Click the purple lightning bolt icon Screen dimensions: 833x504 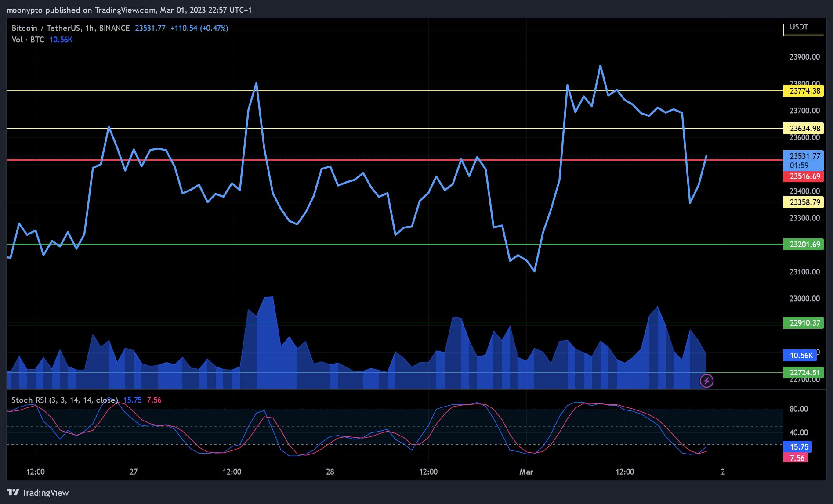pos(706,381)
